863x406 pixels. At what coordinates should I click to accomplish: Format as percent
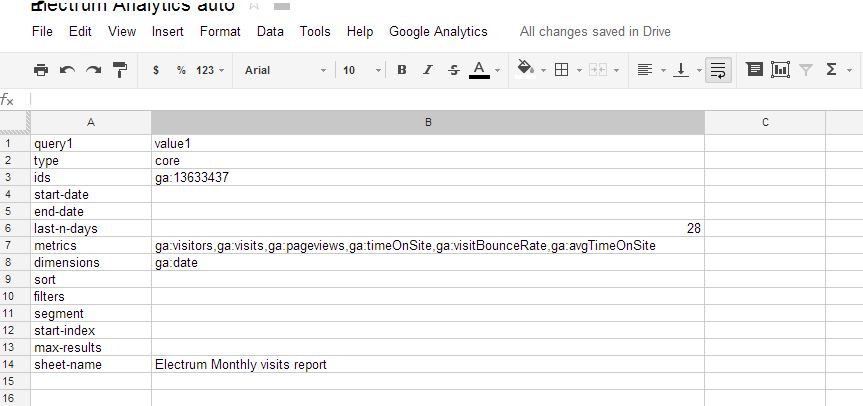[x=181, y=70]
